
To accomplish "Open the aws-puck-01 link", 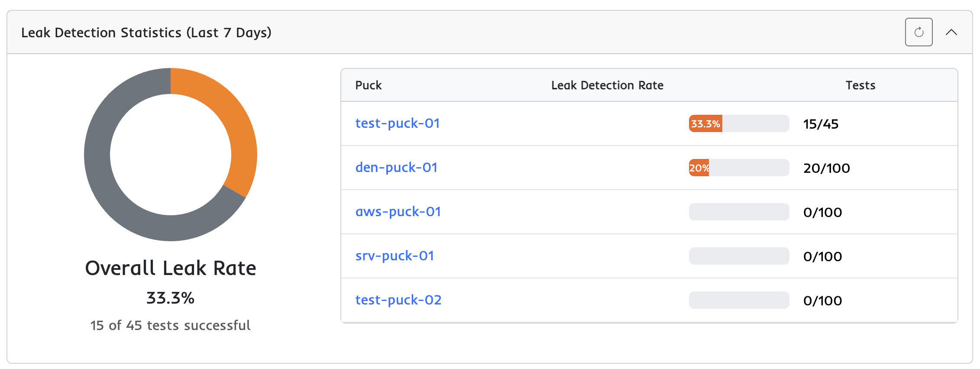I will click(x=398, y=212).
